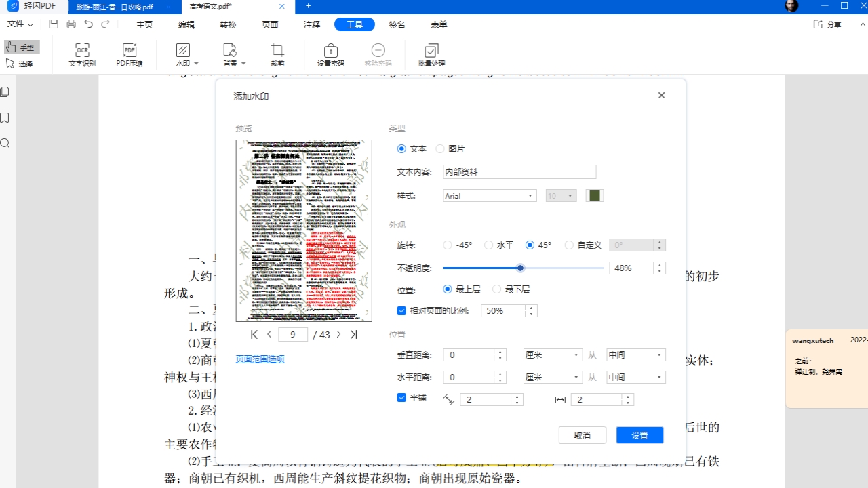The image size is (868, 488).
Task: Uncheck the 平铺 (tile) checkbox
Action: pyautogui.click(x=401, y=397)
